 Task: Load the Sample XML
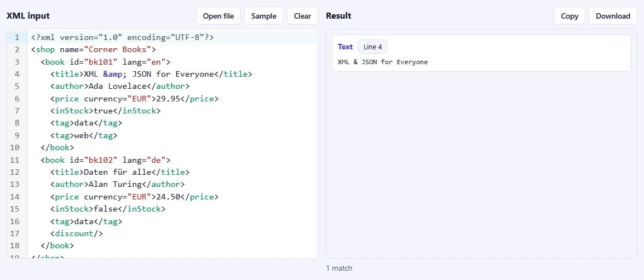click(x=264, y=16)
